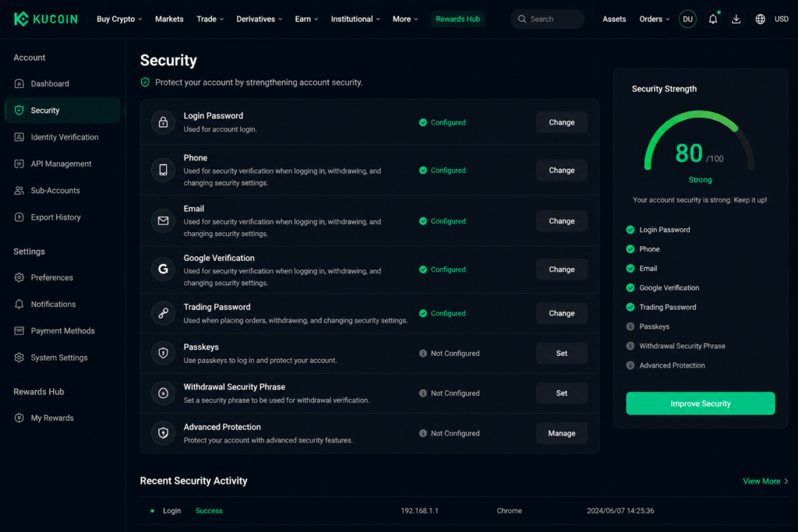Click Set for Passkeys
The image size is (798, 532).
pos(561,353)
